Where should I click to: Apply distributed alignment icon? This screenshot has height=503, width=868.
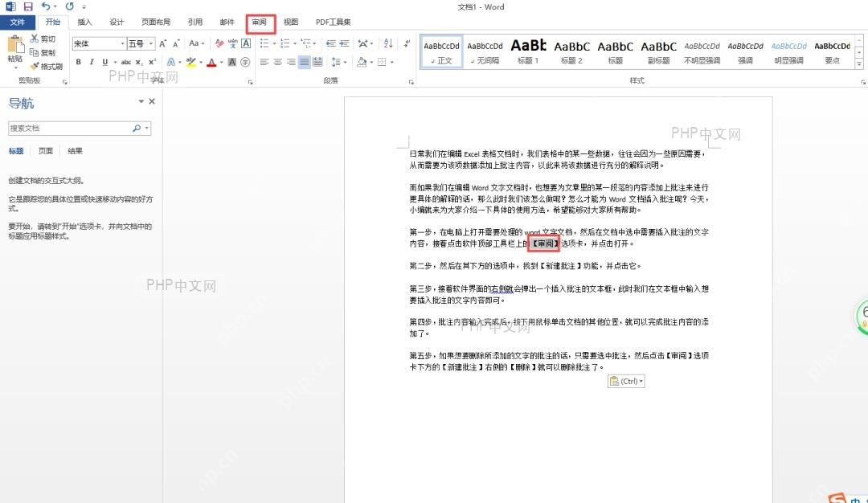(x=317, y=62)
